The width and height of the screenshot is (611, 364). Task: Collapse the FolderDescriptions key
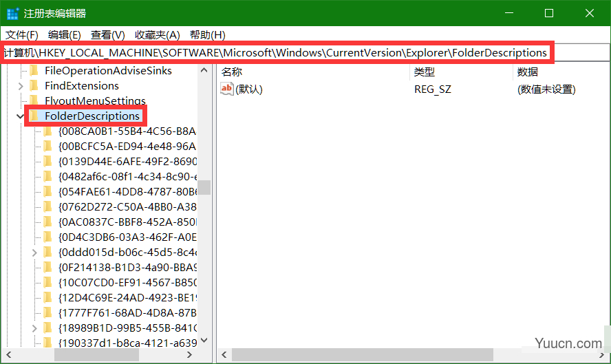coord(20,116)
